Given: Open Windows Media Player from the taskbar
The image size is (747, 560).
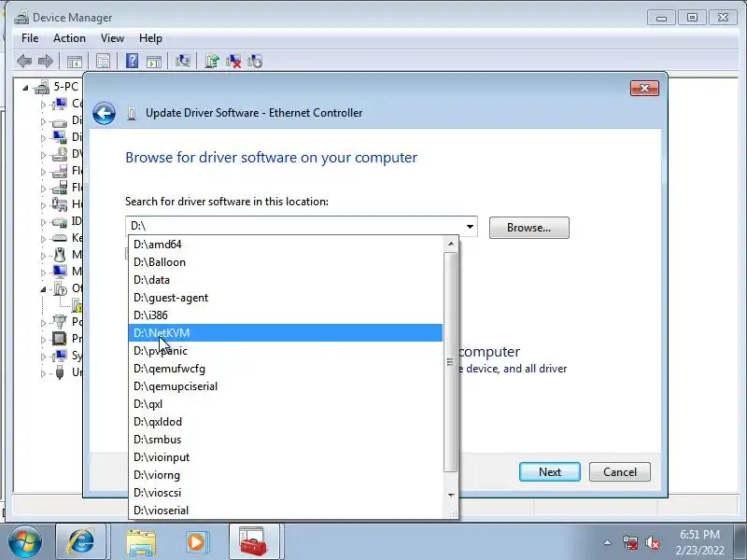Looking at the screenshot, I should [196, 542].
